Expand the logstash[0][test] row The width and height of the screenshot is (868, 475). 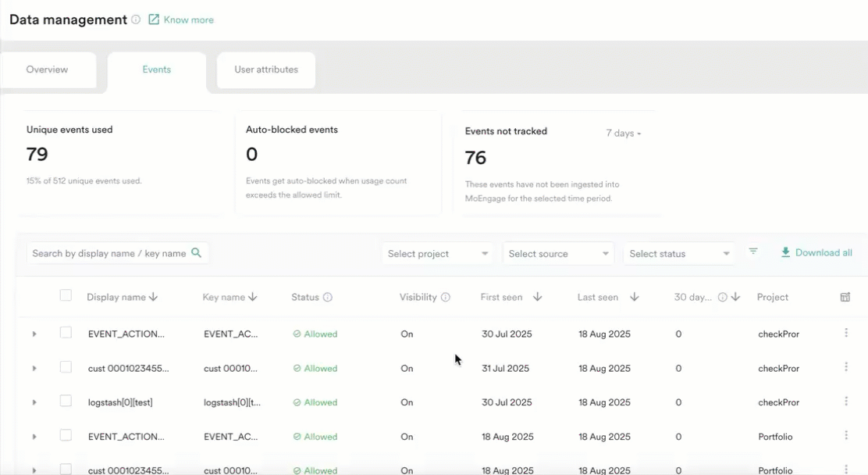coord(34,402)
